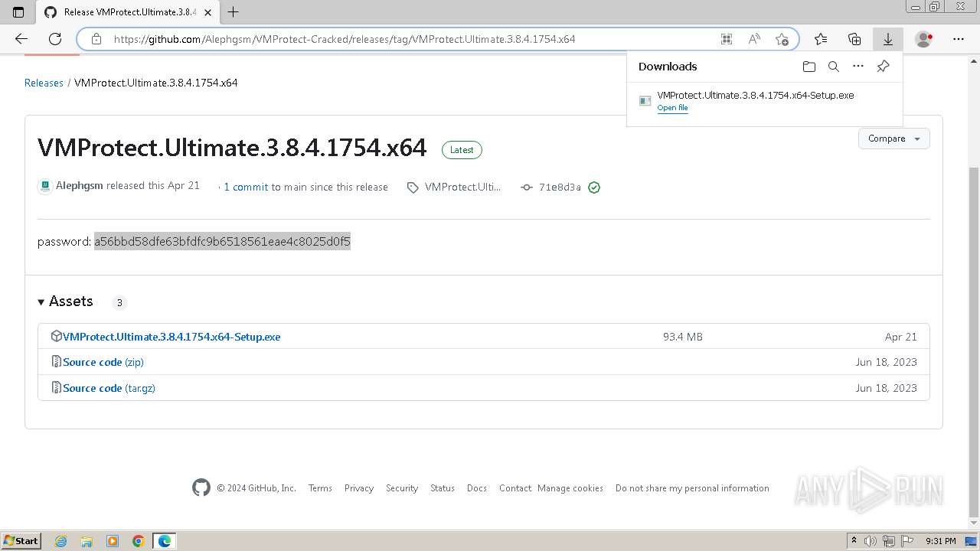The image size is (980, 551).
Task: Search downloads in the Downloads panel
Action: 834,67
